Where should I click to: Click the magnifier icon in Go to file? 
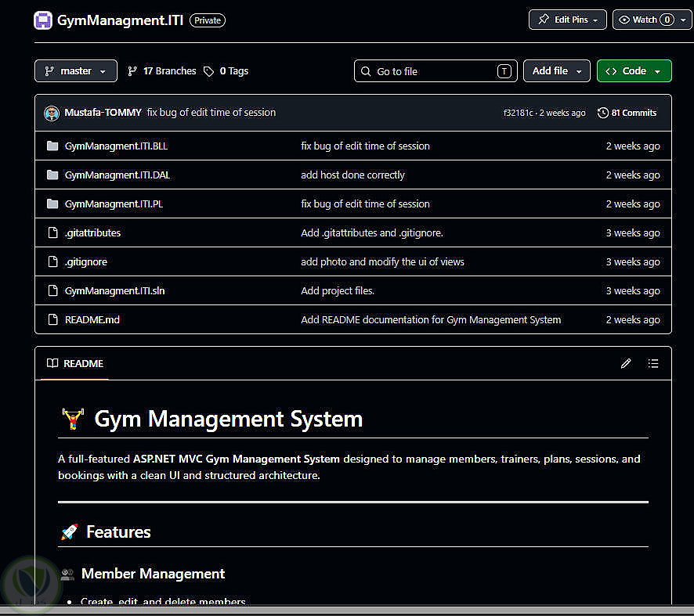pyautogui.click(x=366, y=71)
